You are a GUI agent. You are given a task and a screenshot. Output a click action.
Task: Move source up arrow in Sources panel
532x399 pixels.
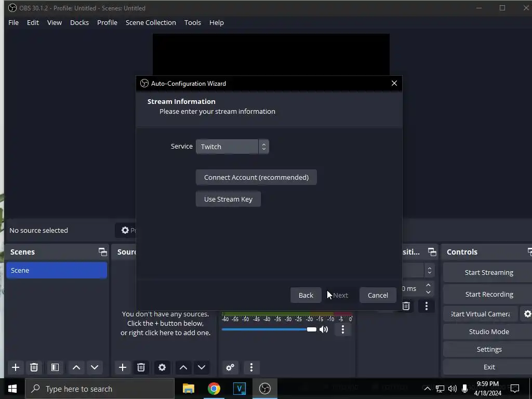(183, 367)
